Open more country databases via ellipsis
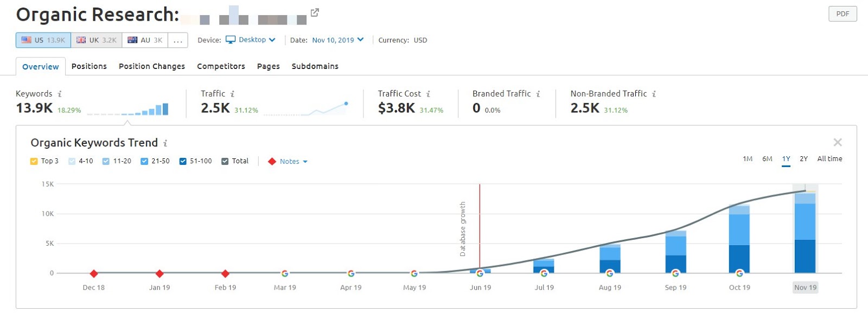The width and height of the screenshot is (868, 319). click(178, 40)
